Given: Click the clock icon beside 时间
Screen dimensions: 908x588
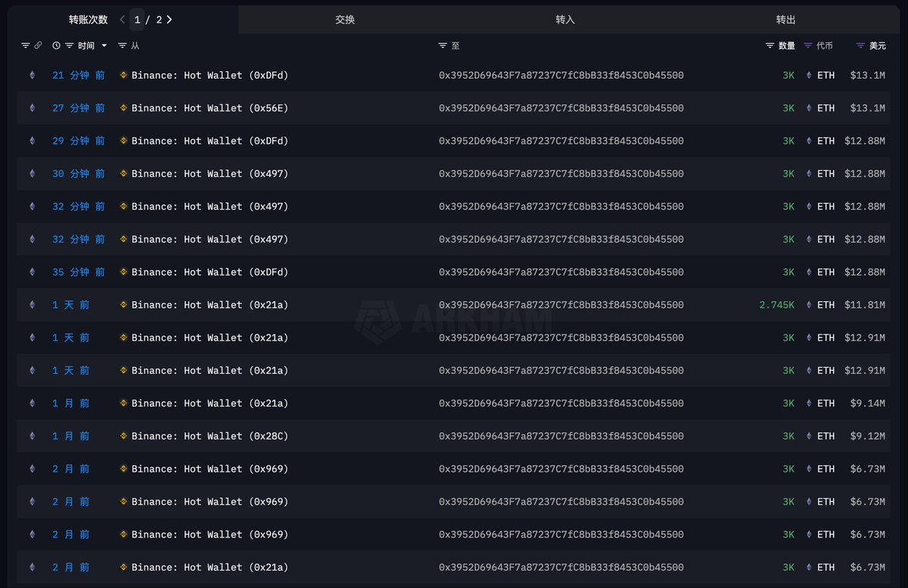Looking at the screenshot, I should [56, 45].
